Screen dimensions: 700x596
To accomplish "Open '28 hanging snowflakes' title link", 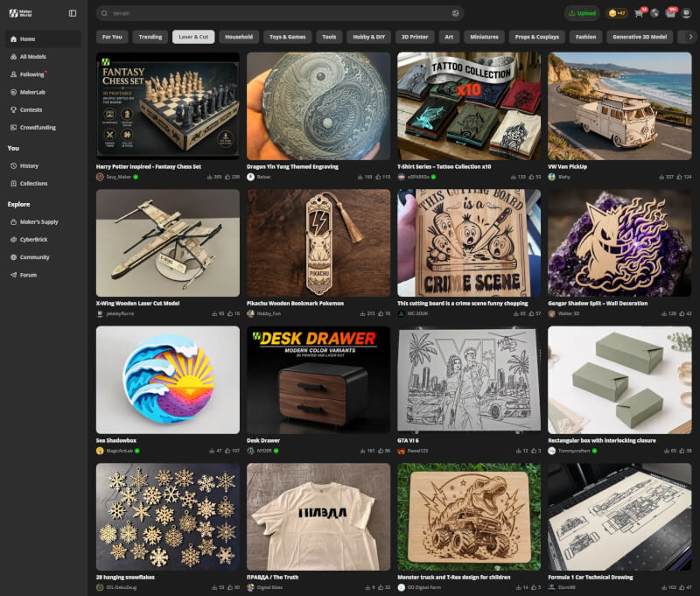I will coord(125,578).
